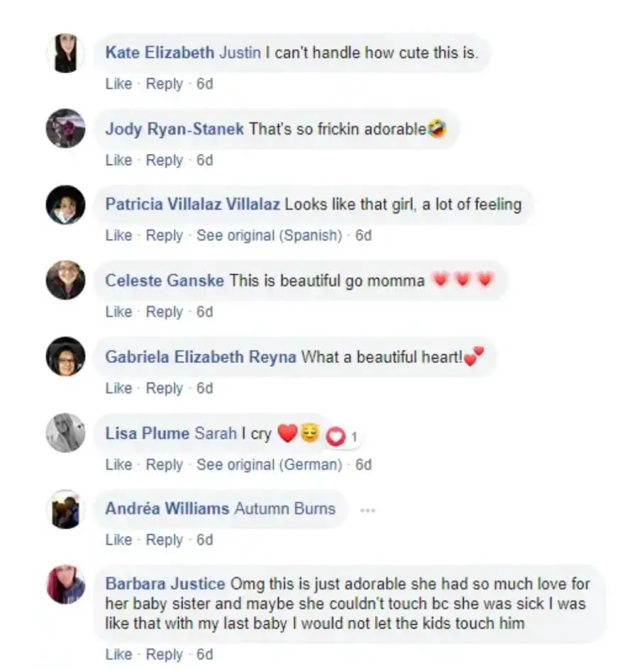Open Barbara Justice's profile name link
This screenshot has width=644, height=670.
[165, 584]
